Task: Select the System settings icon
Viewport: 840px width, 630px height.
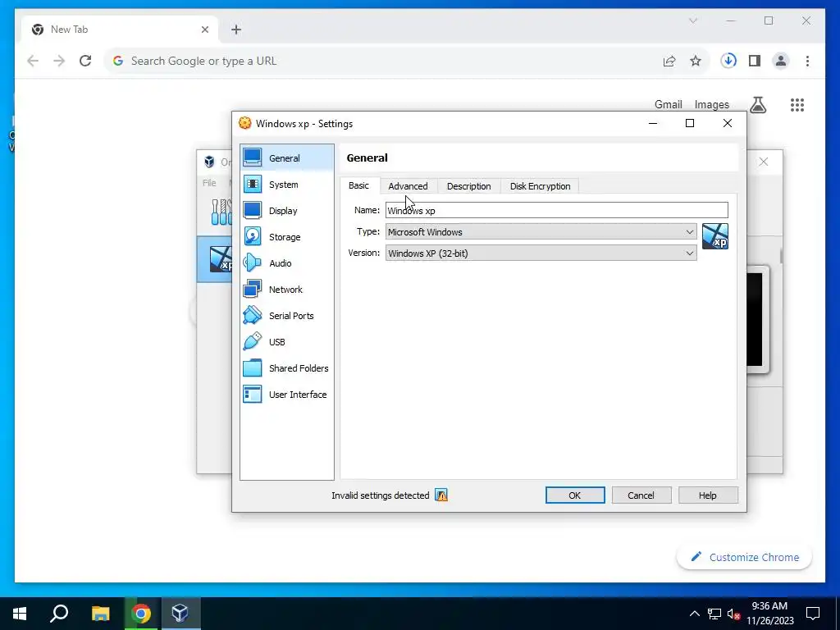Action: [253, 184]
